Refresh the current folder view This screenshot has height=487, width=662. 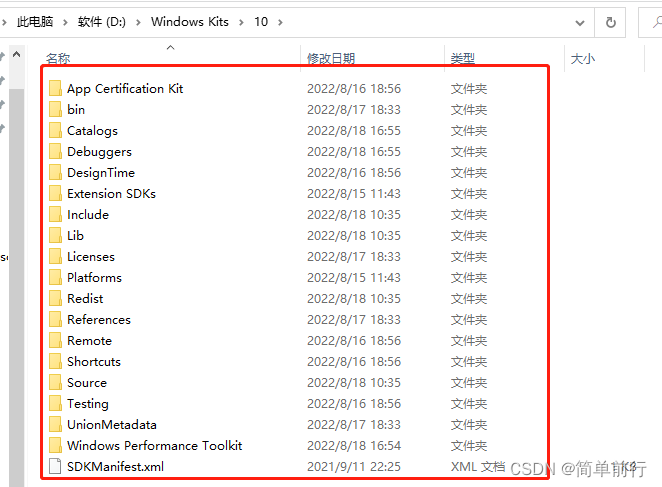pos(610,22)
